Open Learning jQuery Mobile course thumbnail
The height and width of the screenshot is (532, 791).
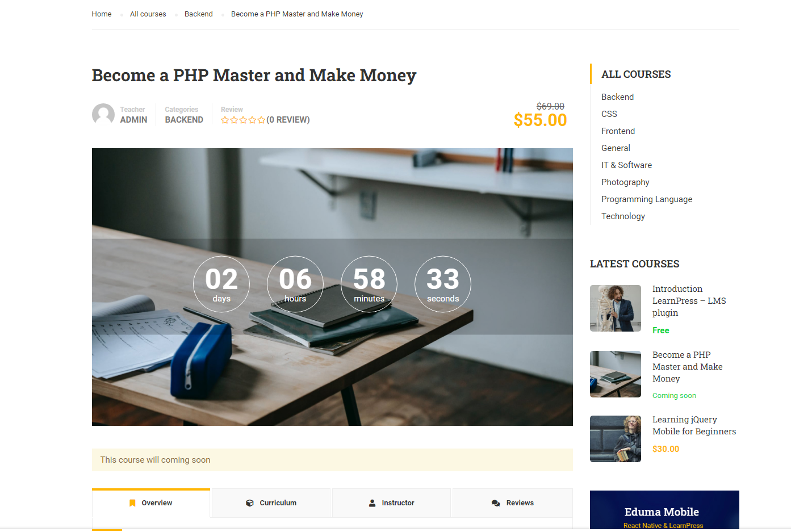pos(616,439)
